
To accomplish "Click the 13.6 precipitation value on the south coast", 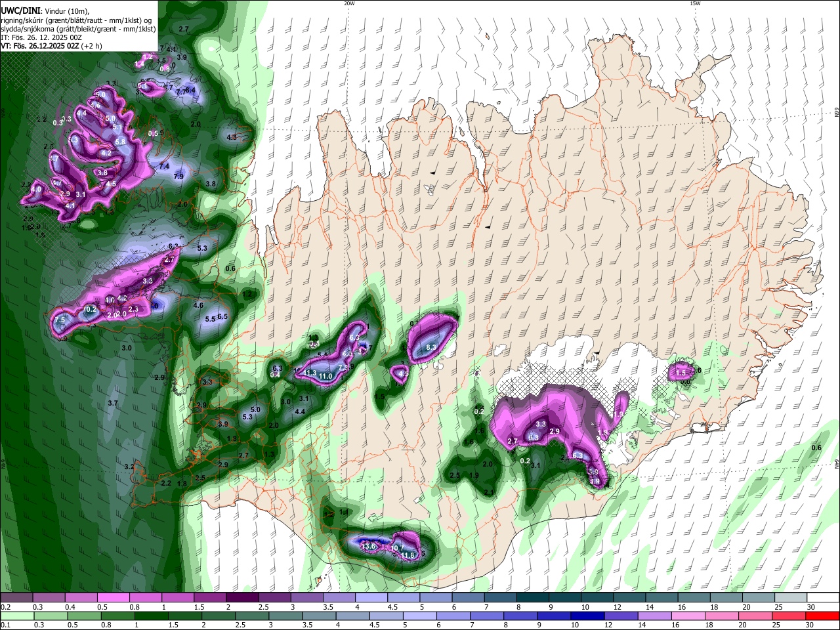I will [369, 546].
